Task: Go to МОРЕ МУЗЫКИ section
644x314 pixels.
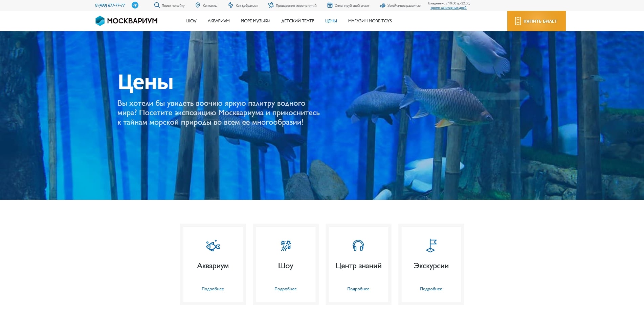Action: tap(255, 21)
